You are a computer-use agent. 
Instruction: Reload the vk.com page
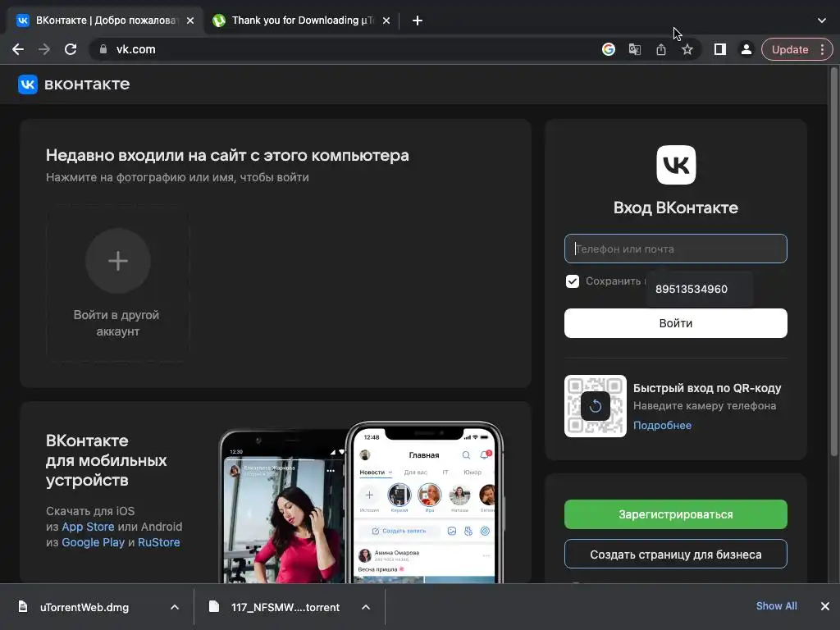[x=71, y=49]
